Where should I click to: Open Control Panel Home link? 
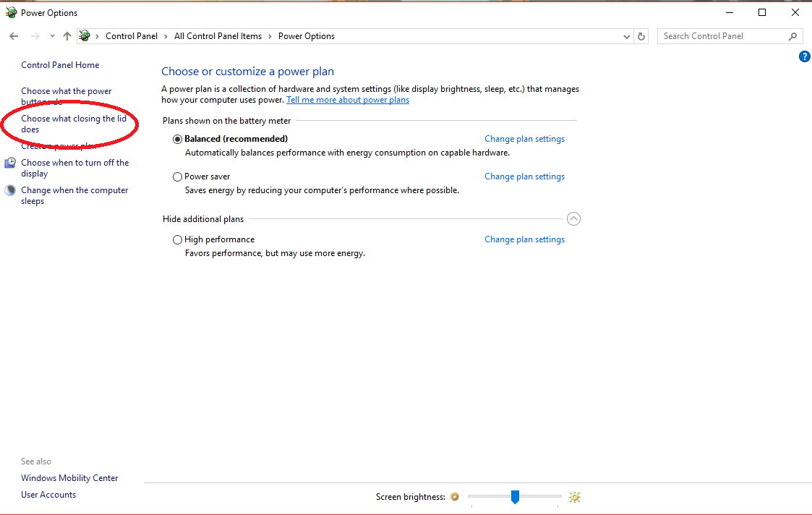click(60, 65)
